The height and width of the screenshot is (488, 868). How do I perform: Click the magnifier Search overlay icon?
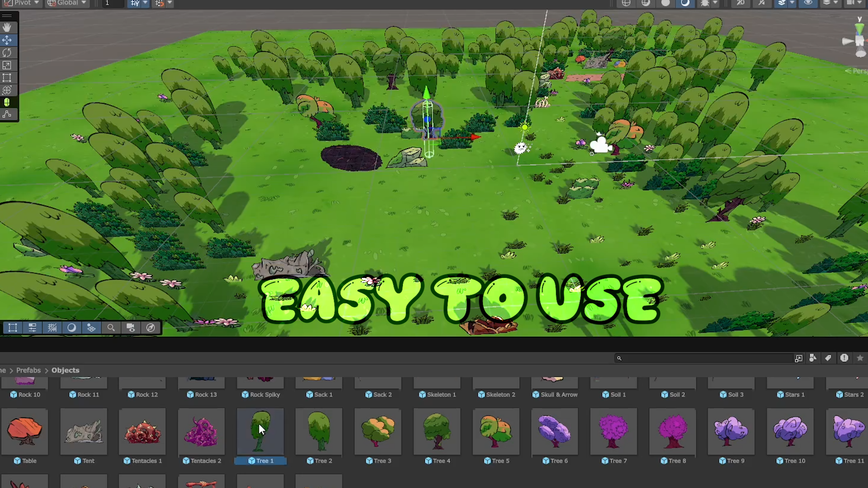(x=111, y=328)
